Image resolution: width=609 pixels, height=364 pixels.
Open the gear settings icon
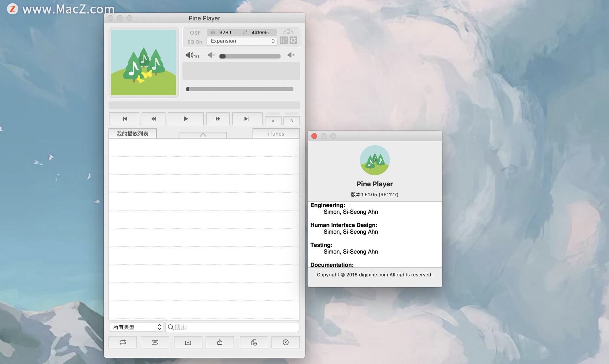point(293,41)
